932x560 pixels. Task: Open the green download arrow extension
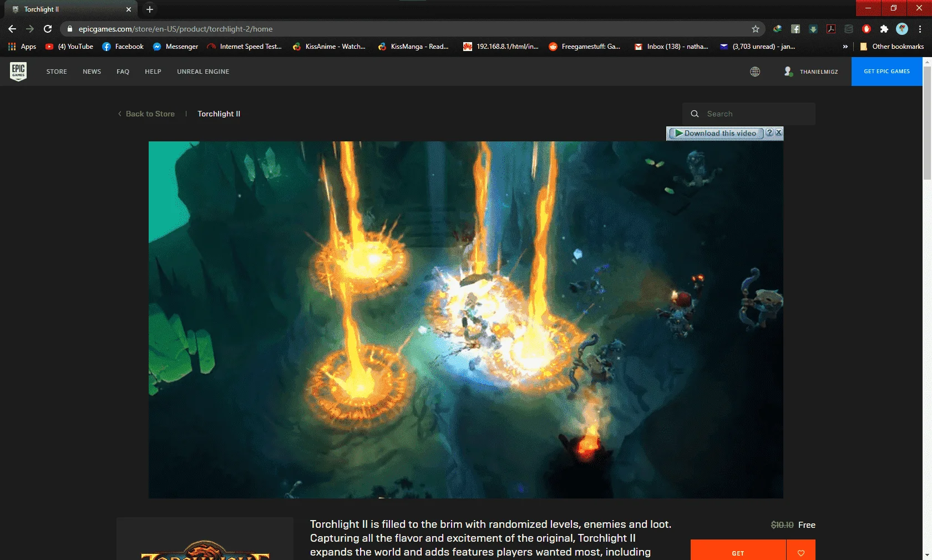[x=813, y=29]
